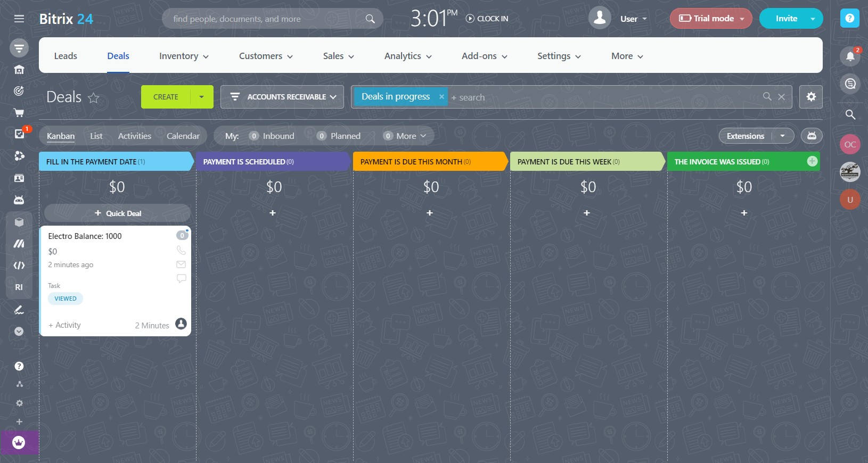Remove the Deals in progress filter
Image resolution: width=868 pixels, height=463 pixels.
441,97
